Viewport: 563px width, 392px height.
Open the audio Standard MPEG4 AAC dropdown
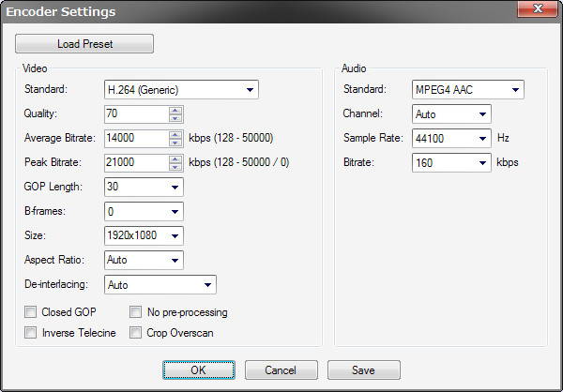click(468, 90)
